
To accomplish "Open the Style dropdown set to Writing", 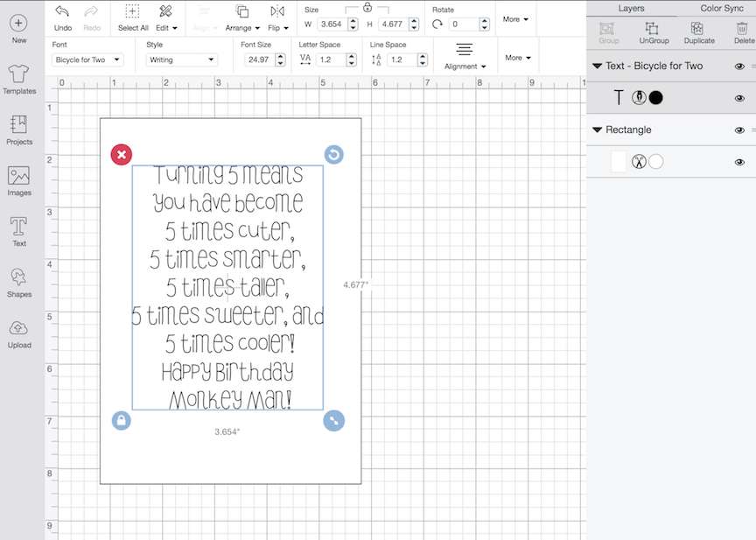I will [181, 60].
